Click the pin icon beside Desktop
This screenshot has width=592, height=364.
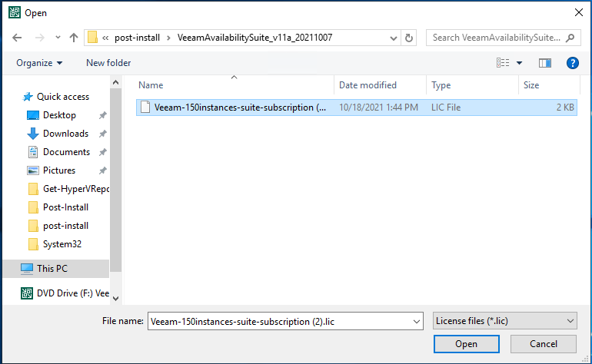click(103, 115)
